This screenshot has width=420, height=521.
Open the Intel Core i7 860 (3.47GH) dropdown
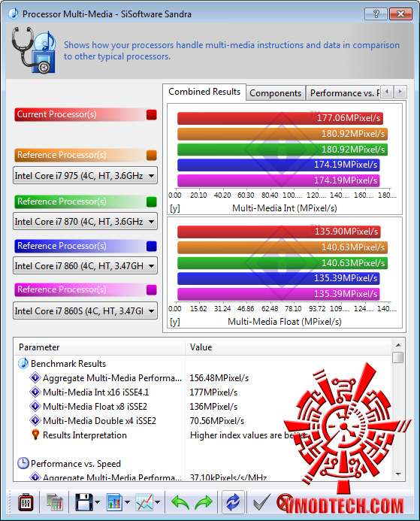(x=85, y=266)
